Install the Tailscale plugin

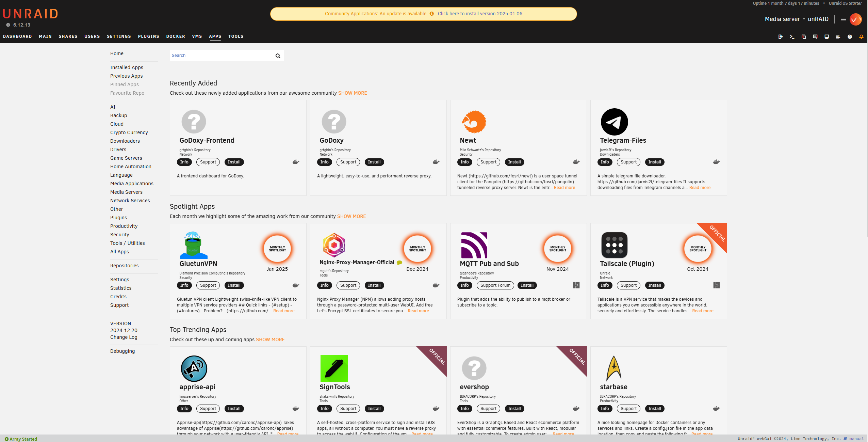[655, 285]
